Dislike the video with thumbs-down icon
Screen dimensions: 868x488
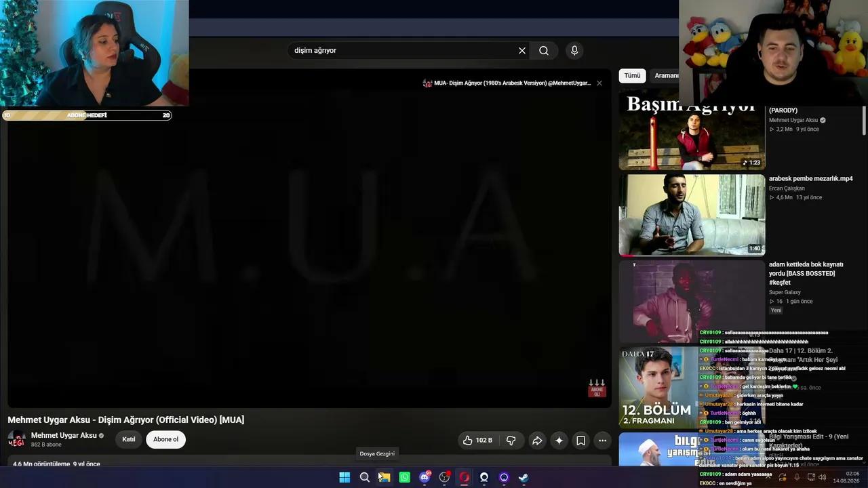(x=511, y=441)
